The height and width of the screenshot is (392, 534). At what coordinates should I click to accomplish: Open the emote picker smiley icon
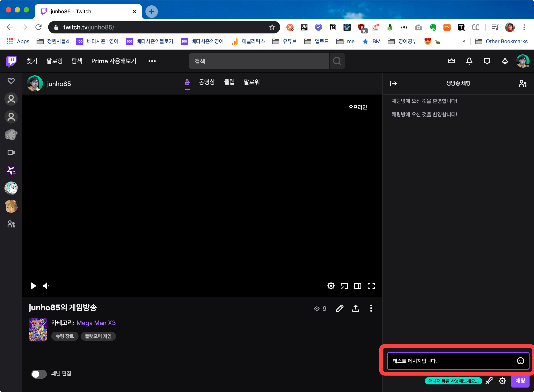(x=520, y=361)
